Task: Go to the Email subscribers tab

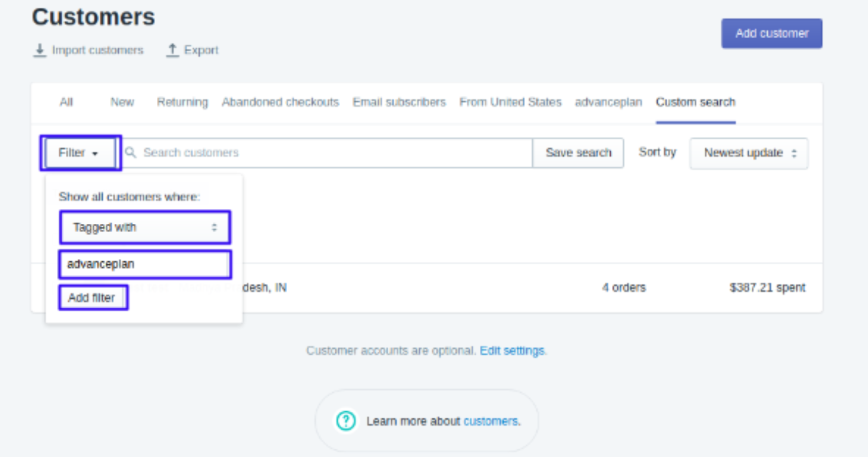Action: pos(399,102)
